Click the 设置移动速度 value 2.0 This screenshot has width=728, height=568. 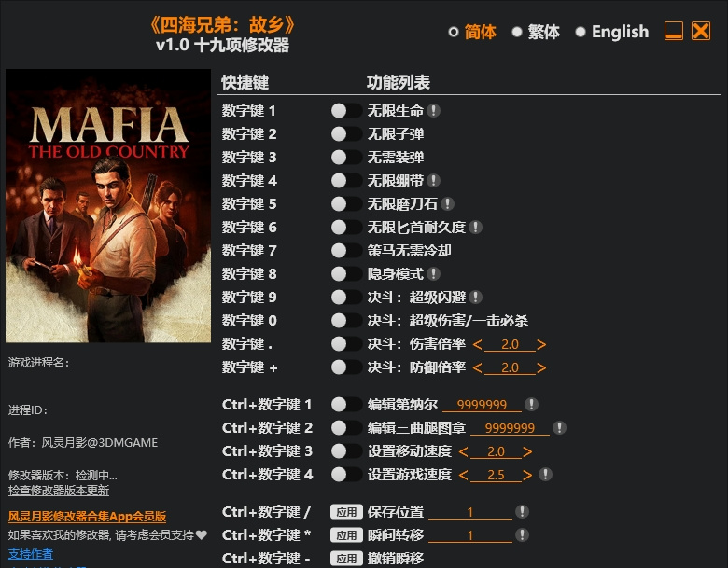click(496, 451)
